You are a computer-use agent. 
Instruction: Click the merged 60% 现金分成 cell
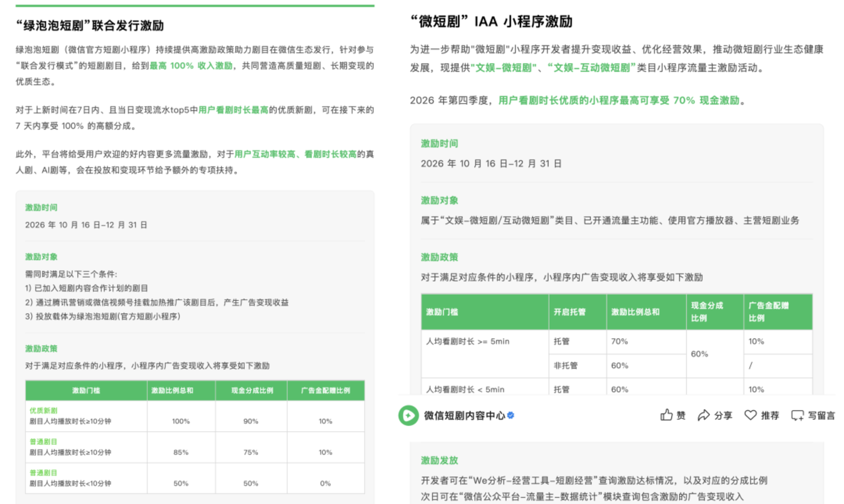[714, 354]
